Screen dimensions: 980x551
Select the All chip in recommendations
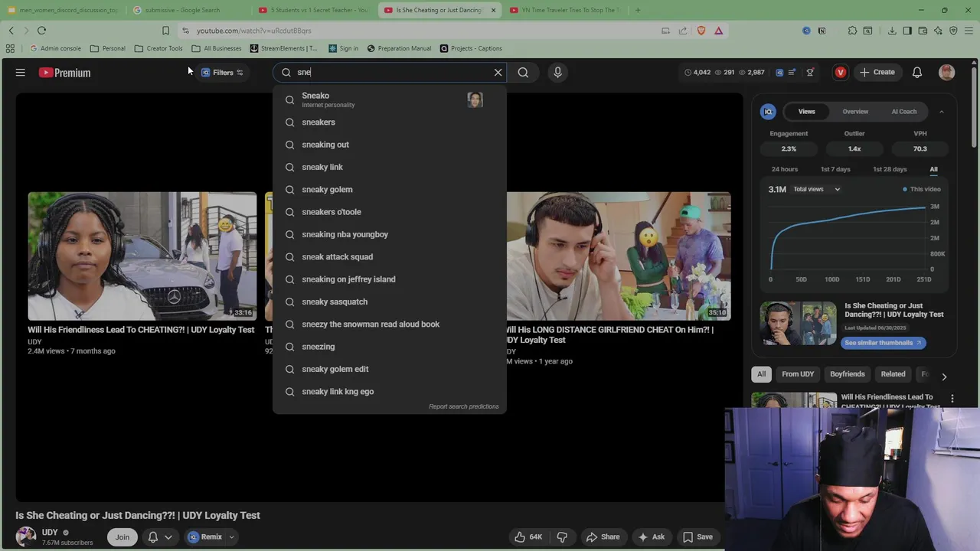tap(761, 374)
